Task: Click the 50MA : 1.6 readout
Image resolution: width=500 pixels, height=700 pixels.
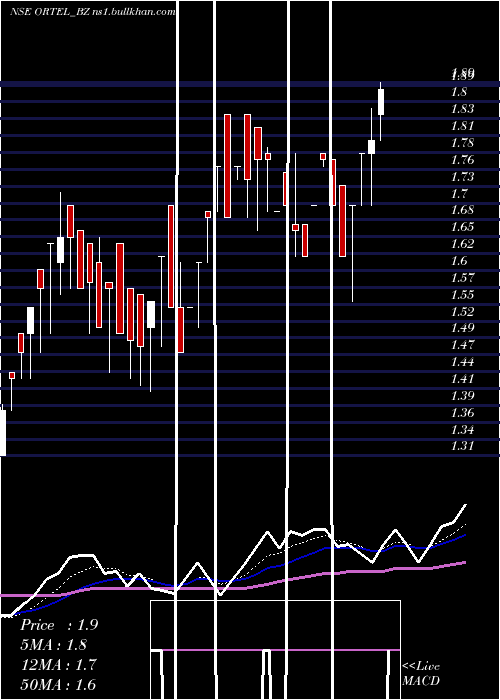Action: (58, 684)
